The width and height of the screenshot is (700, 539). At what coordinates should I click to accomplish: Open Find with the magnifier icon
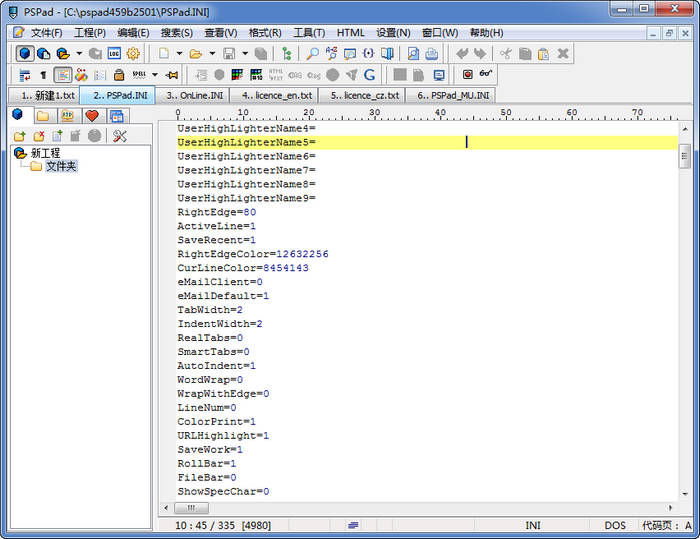pyautogui.click(x=312, y=54)
